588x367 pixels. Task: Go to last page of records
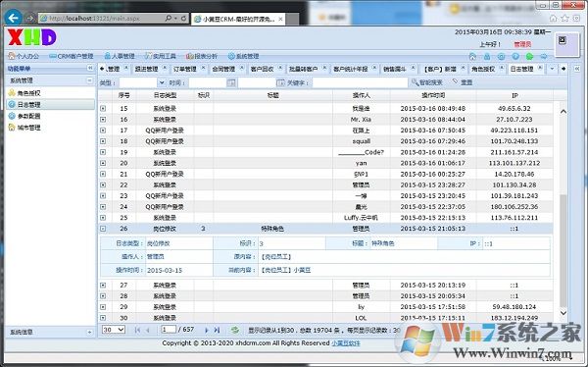pos(217,330)
